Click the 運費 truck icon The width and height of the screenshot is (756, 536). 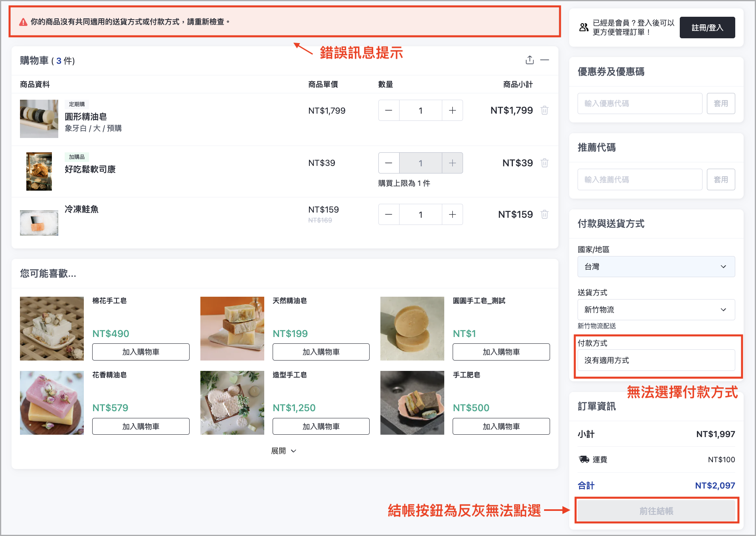tap(584, 459)
